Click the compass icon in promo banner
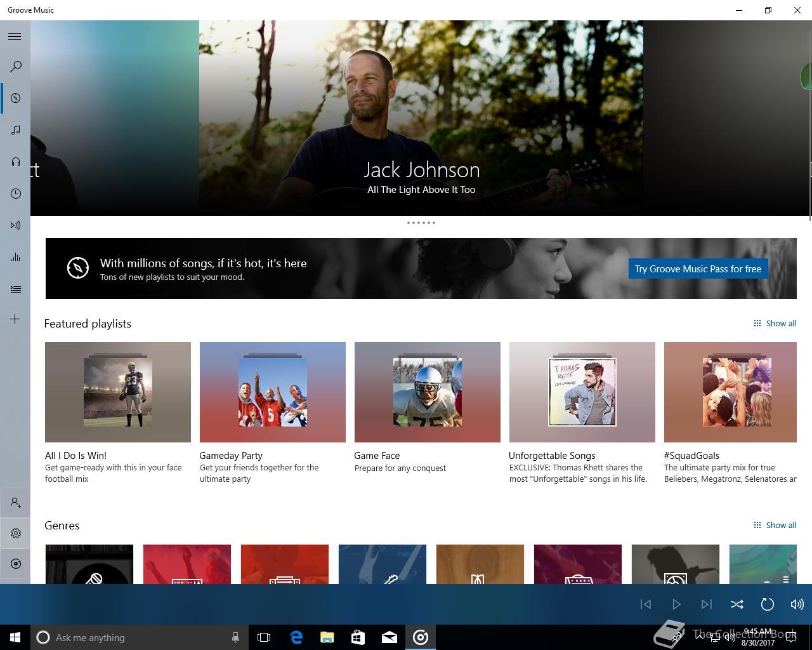812x650 pixels. pyautogui.click(x=78, y=268)
